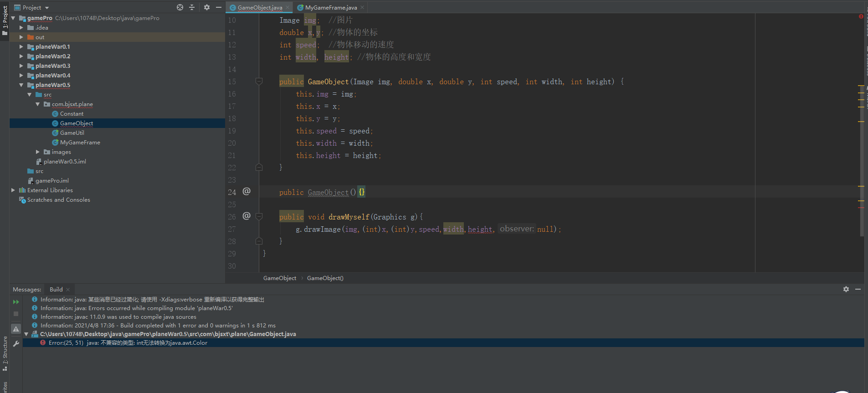Viewport: 868px width, 393px height.
Task: Select gamePro.iml file
Action: coord(52,181)
